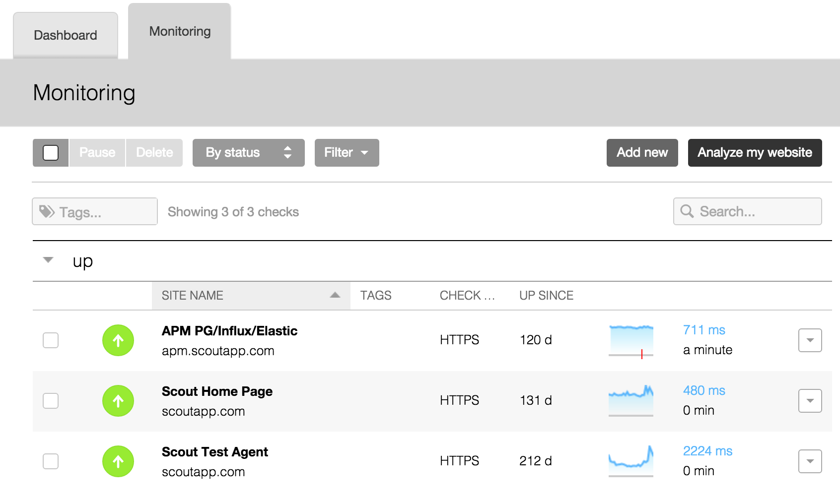Open the 480 ms response time link
The height and width of the screenshot is (504, 840).
(704, 390)
